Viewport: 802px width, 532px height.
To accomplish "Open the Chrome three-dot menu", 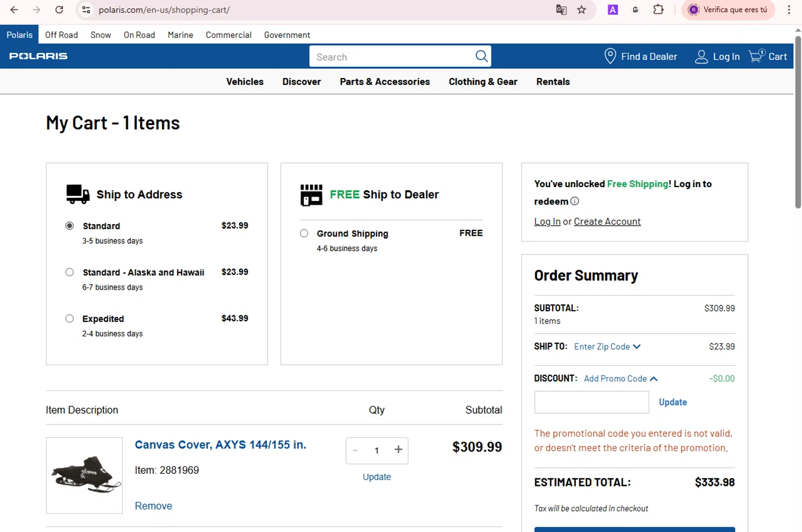I will coord(789,10).
